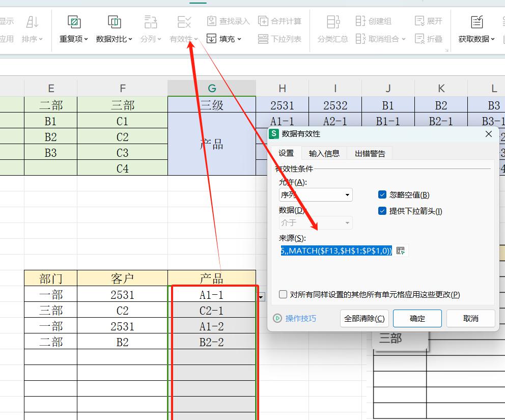Click the 展开 expand tool
Screen dimensions: 505x420
tap(429, 21)
